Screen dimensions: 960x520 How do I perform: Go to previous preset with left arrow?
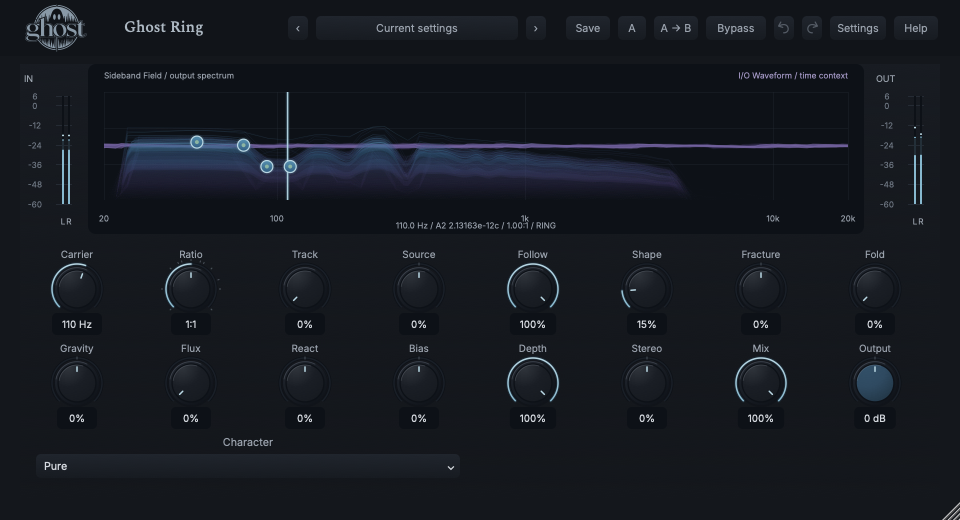[298, 28]
